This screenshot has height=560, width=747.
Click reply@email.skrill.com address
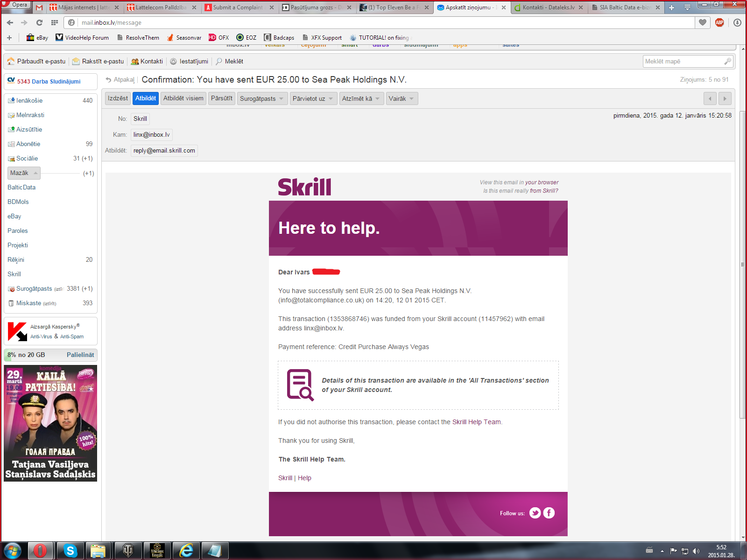(x=164, y=150)
